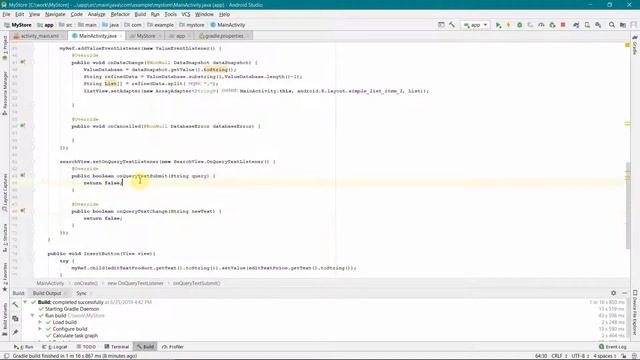Open Project tool window on left strip
This screenshot has height=360, width=640.
5,48
